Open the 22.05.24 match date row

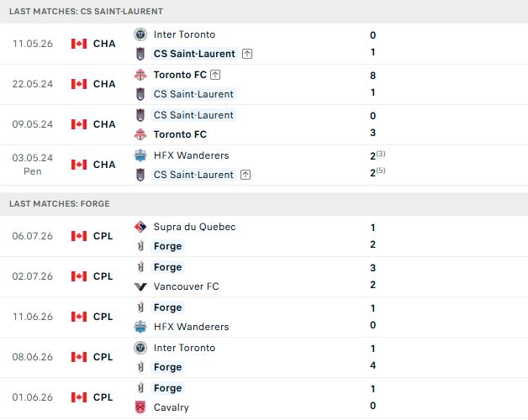point(264,85)
